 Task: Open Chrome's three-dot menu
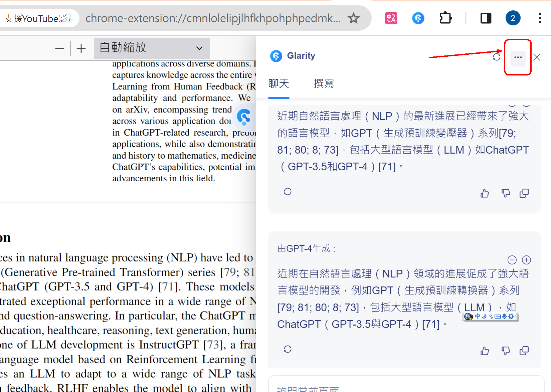tap(540, 18)
